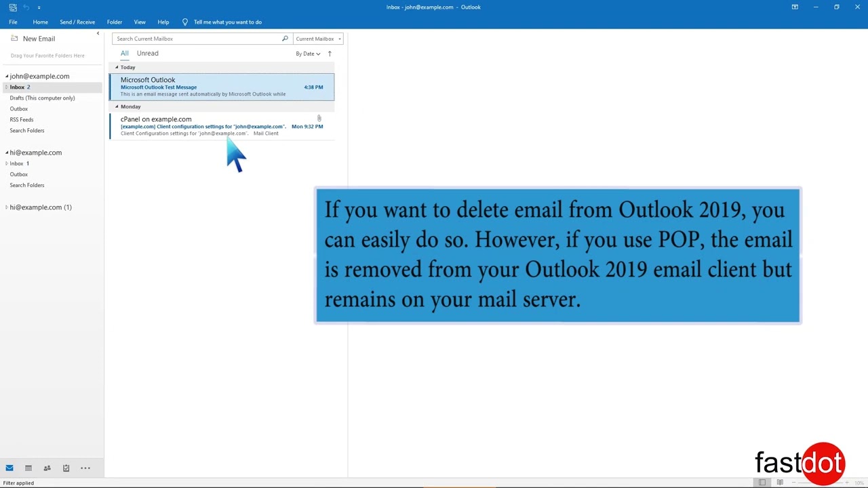Switch to the Unread message filter
This screenshot has width=868, height=488.
(x=147, y=53)
